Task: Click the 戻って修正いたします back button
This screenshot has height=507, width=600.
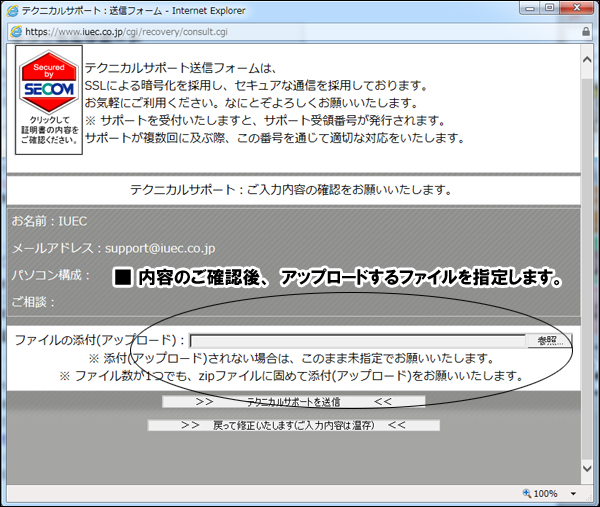Action: click(x=293, y=425)
